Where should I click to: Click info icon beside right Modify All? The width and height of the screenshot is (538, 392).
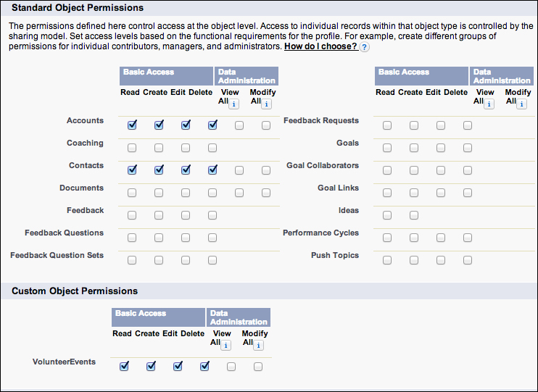pyautogui.click(x=521, y=104)
